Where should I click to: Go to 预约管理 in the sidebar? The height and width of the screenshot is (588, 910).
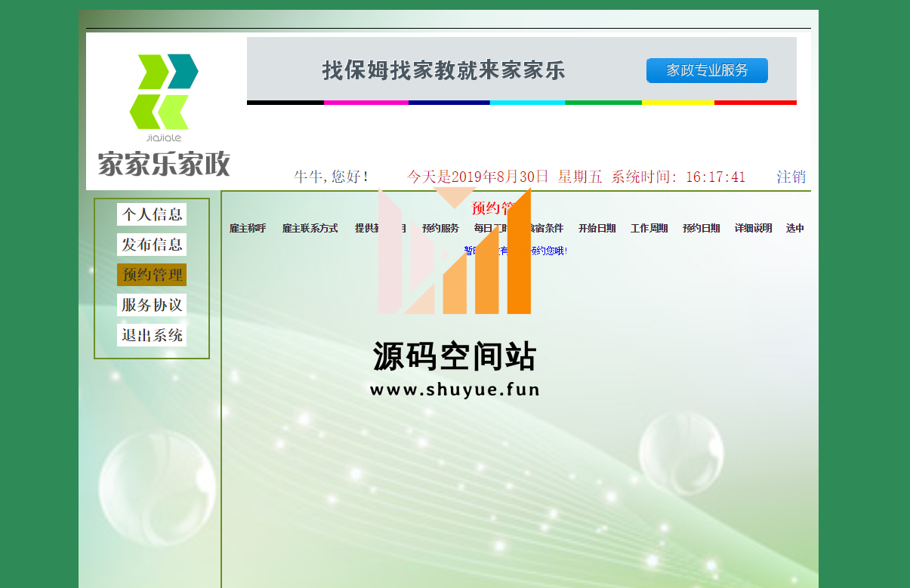pyautogui.click(x=152, y=275)
